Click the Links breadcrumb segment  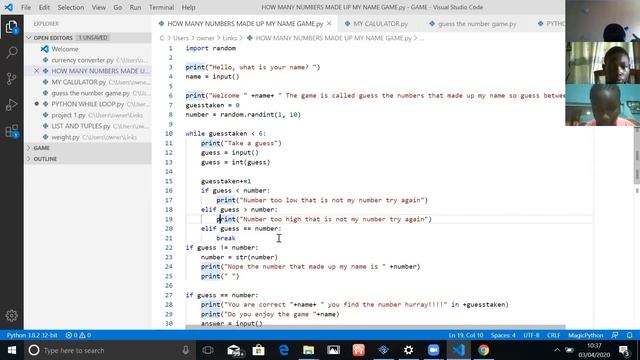[x=229, y=38]
